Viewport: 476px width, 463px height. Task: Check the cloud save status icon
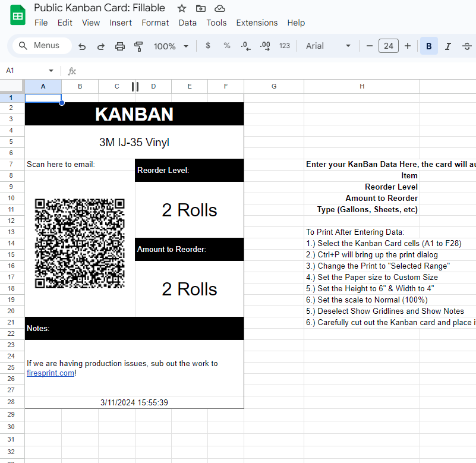coord(219,8)
